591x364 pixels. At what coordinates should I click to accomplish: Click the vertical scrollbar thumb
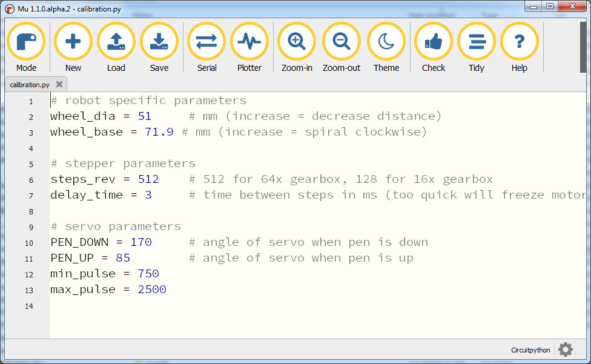click(x=583, y=47)
